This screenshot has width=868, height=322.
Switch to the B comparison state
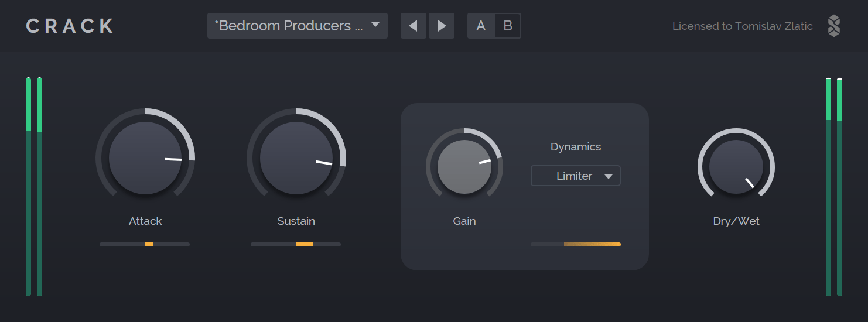(x=508, y=26)
